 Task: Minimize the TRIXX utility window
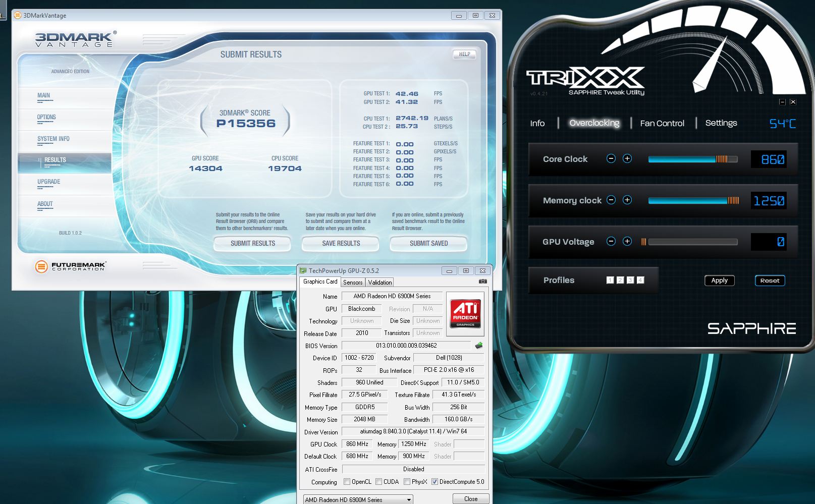[x=782, y=102]
